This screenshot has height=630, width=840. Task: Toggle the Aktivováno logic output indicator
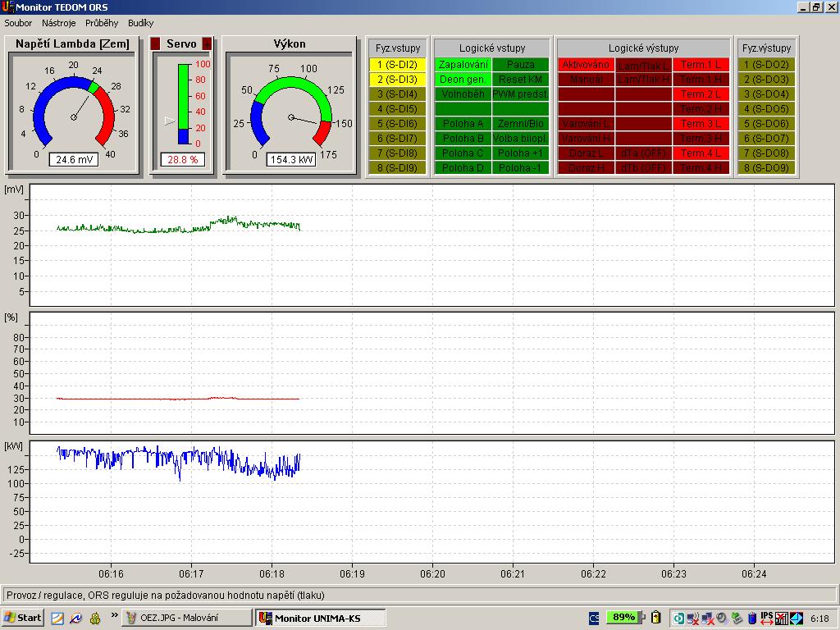pos(586,65)
